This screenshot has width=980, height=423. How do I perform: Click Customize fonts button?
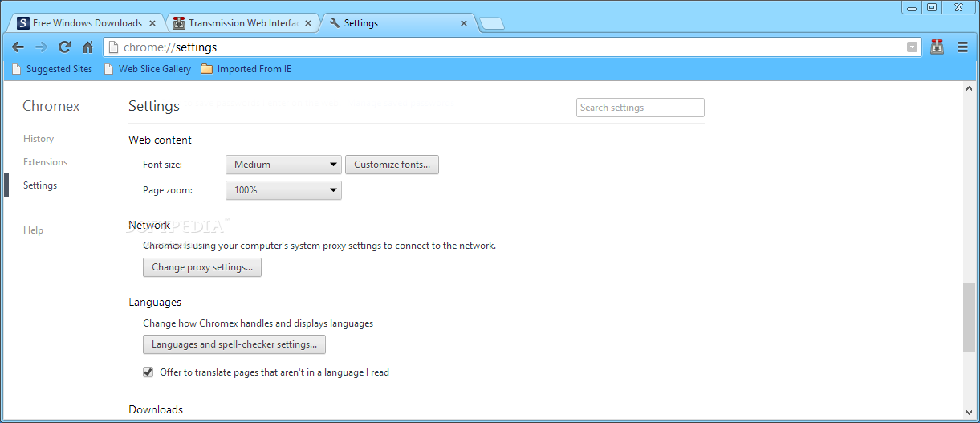392,165
